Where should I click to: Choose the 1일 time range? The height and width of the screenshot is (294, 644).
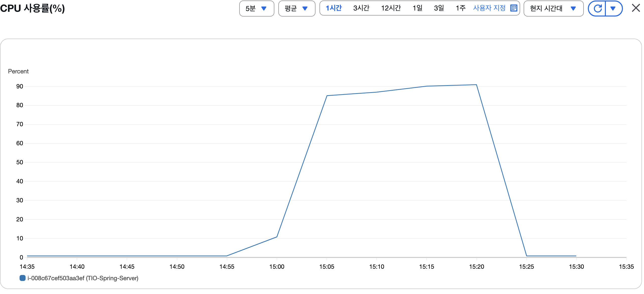coord(418,8)
